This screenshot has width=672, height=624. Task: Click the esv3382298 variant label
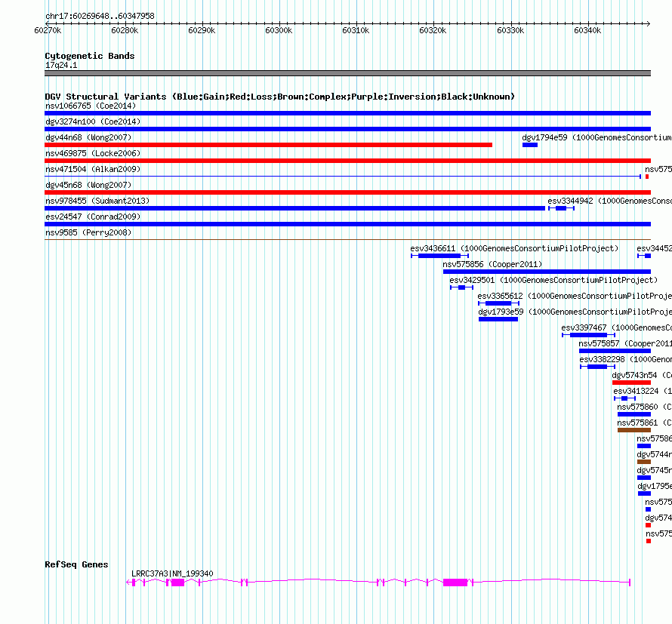point(625,359)
